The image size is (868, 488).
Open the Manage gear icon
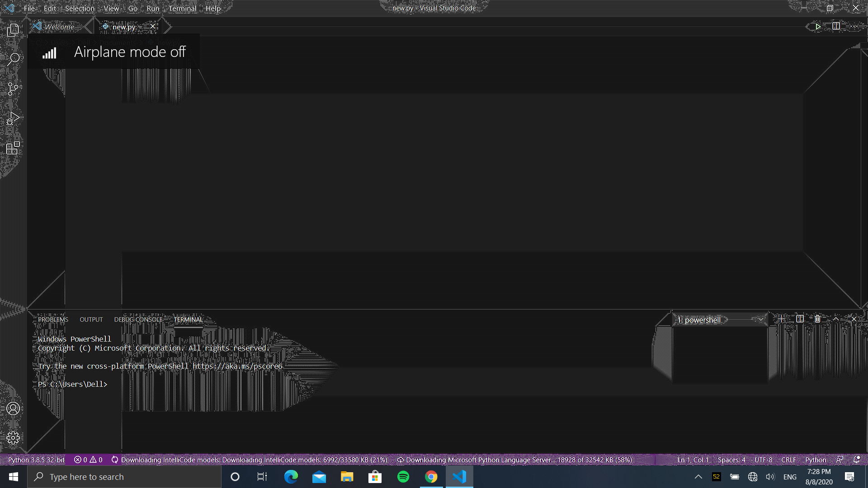(13, 437)
